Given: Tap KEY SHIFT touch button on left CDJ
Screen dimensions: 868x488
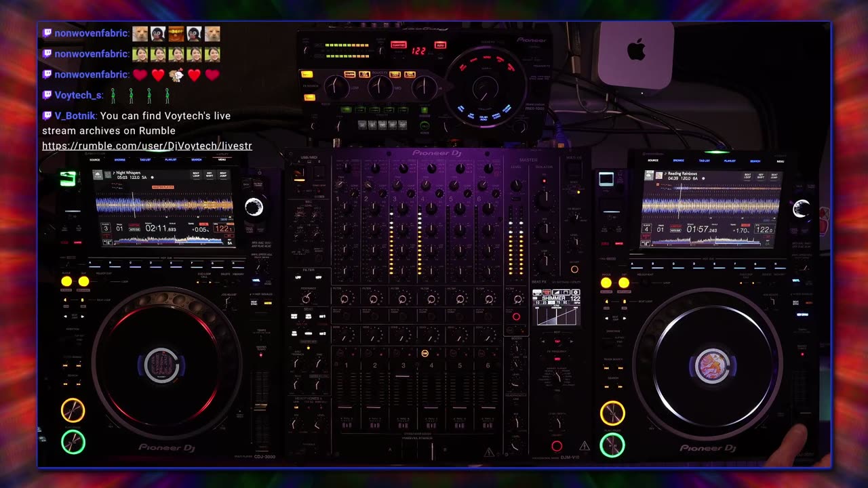Looking at the screenshot, I should [x=209, y=175].
